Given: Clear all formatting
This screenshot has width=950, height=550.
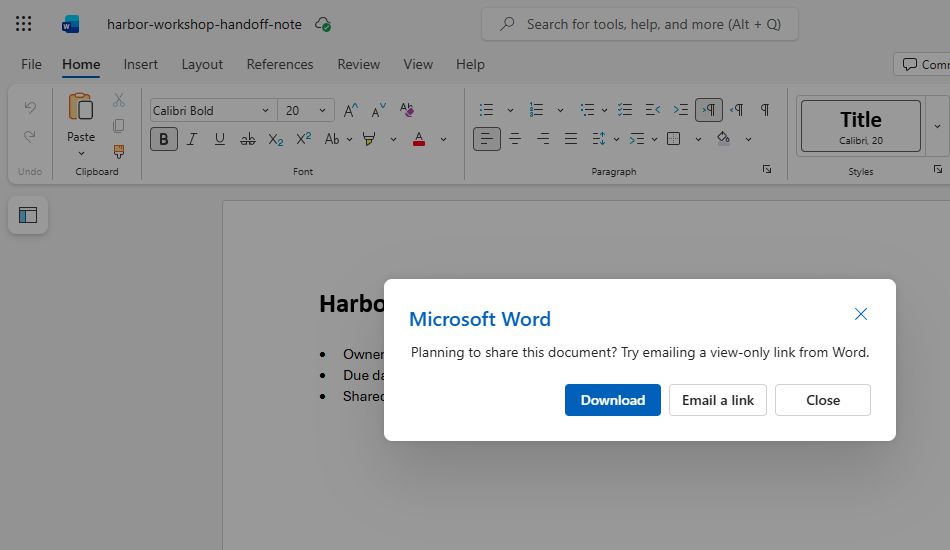Looking at the screenshot, I should pyautogui.click(x=407, y=110).
